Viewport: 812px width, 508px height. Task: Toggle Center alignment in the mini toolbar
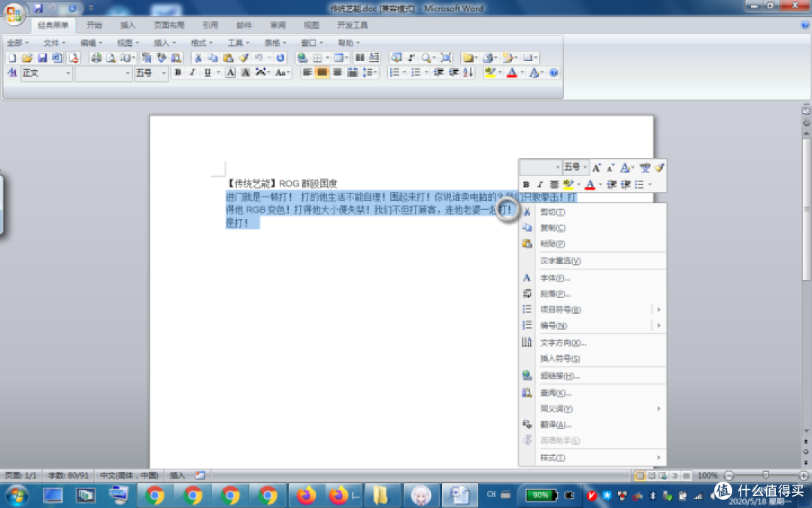[x=554, y=184]
